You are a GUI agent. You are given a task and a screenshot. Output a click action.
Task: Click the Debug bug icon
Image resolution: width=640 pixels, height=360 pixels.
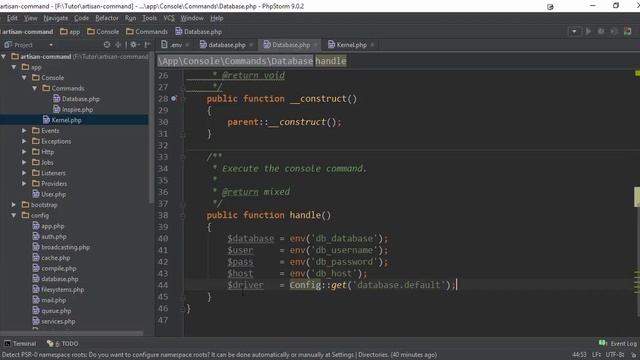[x=601, y=31]
